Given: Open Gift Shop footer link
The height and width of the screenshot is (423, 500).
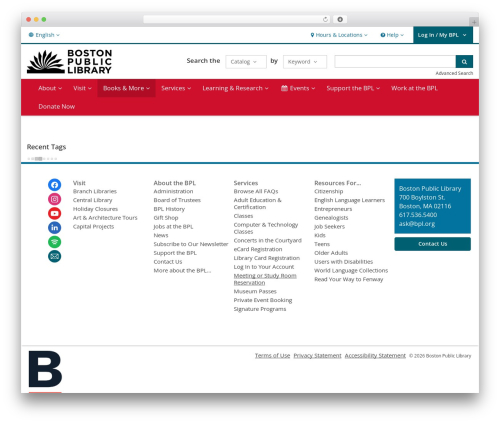Looking at the screenshot, I should click(x=166, y=218).
